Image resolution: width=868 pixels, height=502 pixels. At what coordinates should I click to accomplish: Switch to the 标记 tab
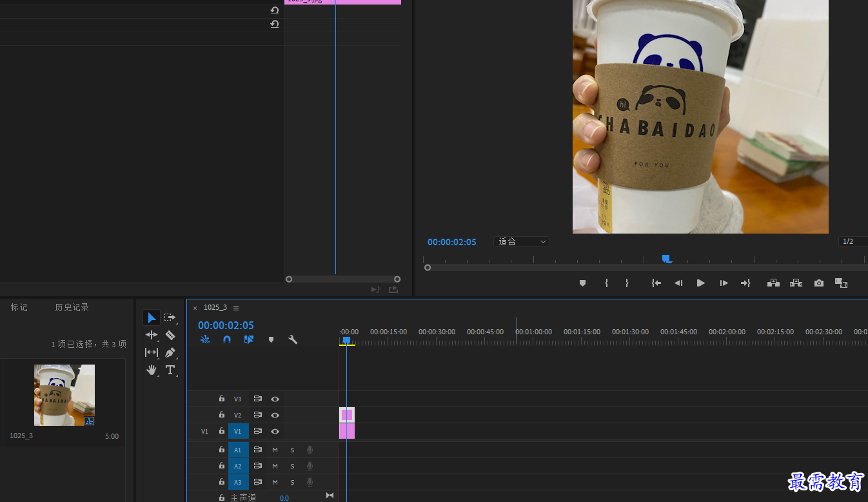[x=19, y=307]
